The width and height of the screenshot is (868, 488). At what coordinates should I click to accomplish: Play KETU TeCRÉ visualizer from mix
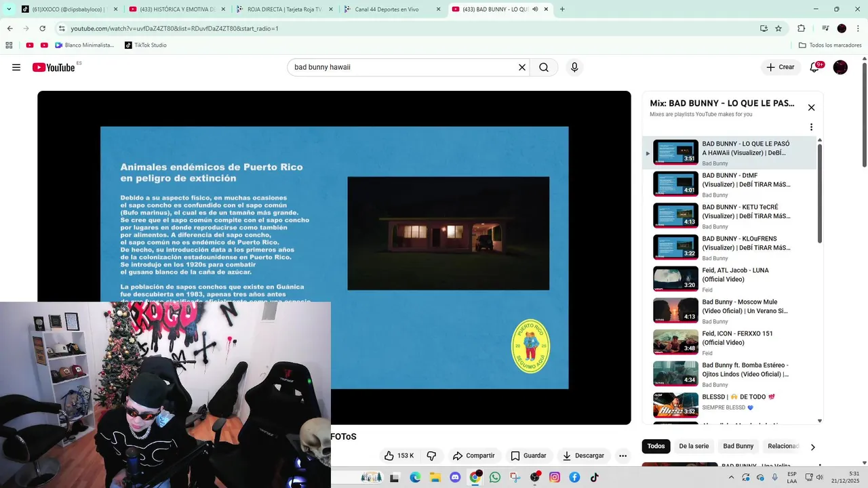tap(730, 216)
